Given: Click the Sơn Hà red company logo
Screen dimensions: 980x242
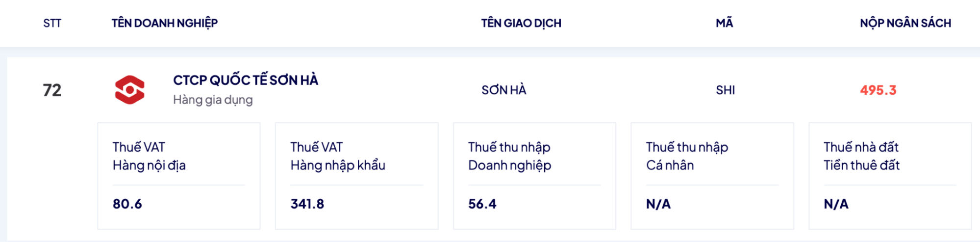Looking at the screenshot, I should pos(129,90).
